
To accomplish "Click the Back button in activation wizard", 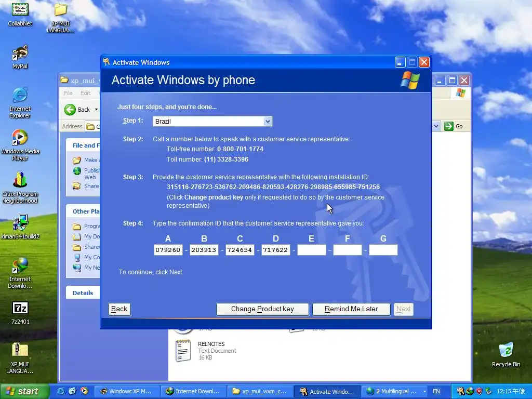I will pyautogui.click(x=119, y=309).
